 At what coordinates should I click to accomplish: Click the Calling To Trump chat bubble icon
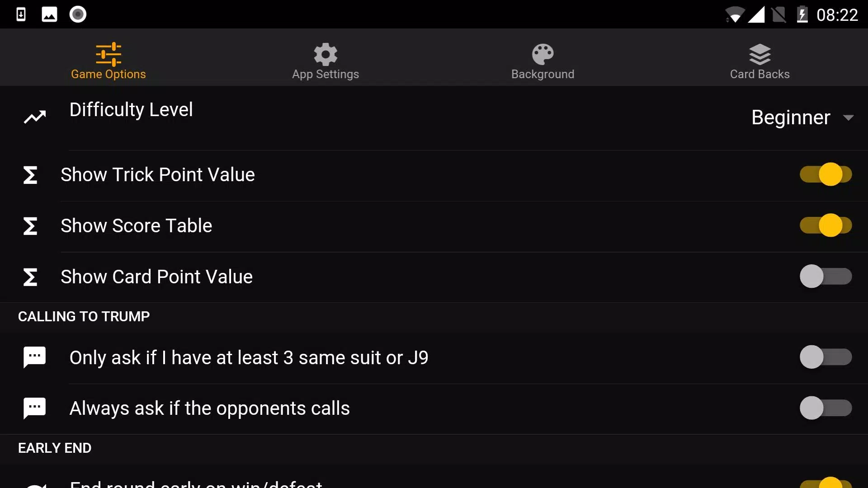tap(34, 357)
